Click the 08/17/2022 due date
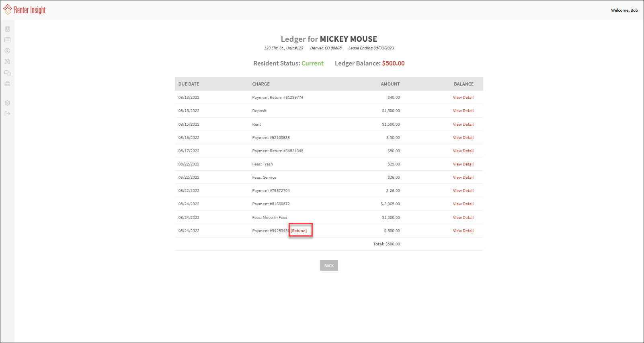644x343 pixels. 189,151
